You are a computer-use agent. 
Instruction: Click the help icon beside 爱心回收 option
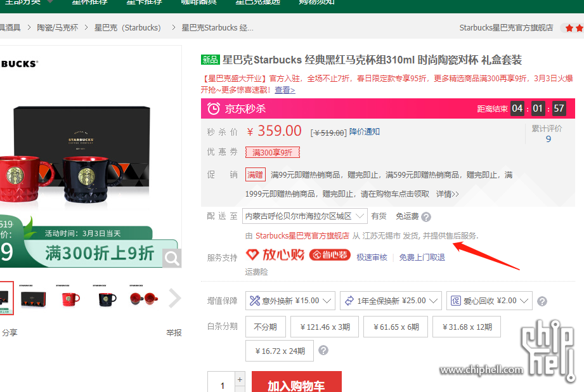(x=542, y=301)
